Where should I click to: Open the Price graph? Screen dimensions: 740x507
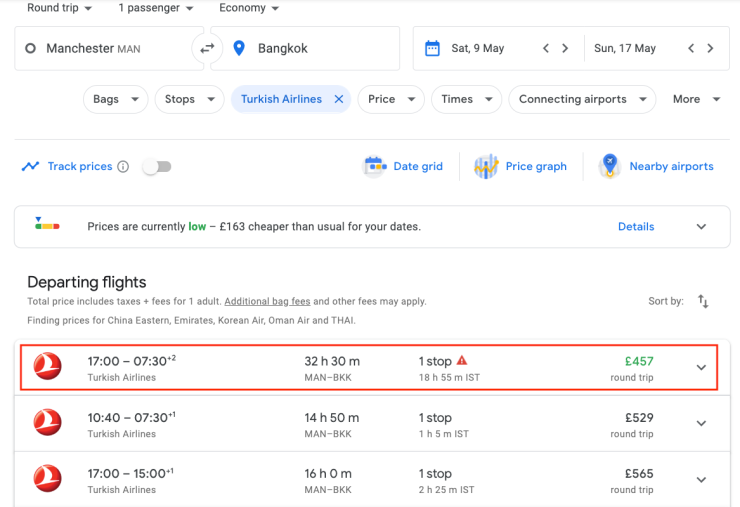point(521,166)
